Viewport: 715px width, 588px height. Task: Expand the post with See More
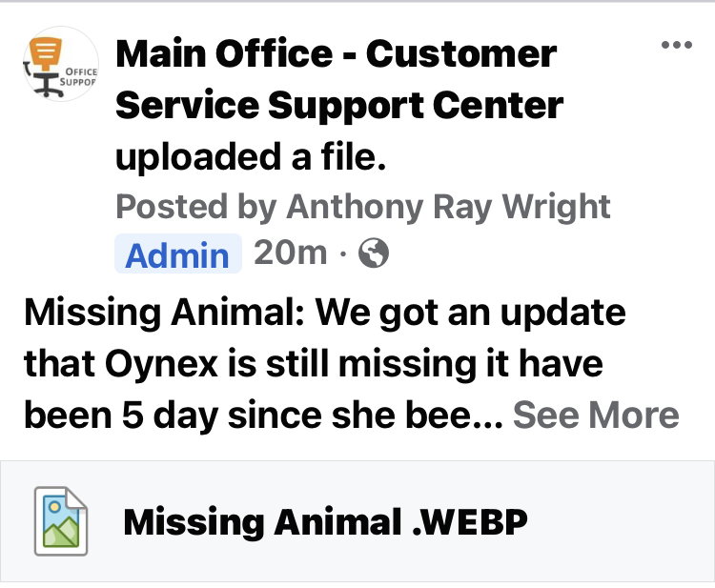pos(596,416)
